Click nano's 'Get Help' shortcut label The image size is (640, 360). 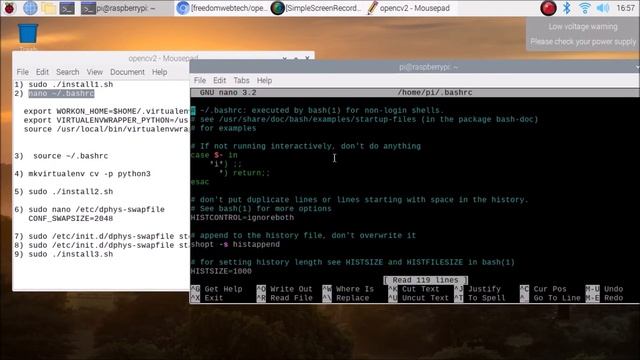point(223,289)
